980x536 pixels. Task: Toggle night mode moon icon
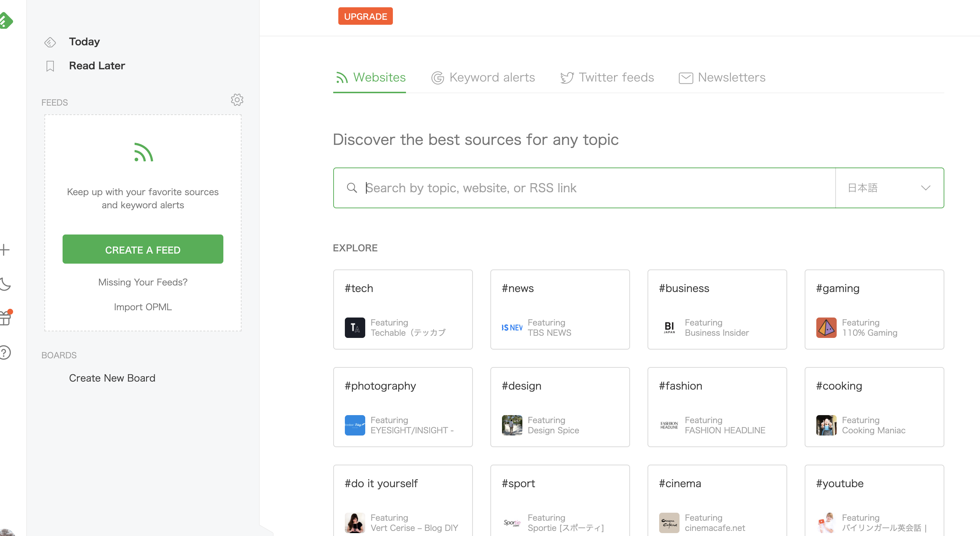click(5, 284)
